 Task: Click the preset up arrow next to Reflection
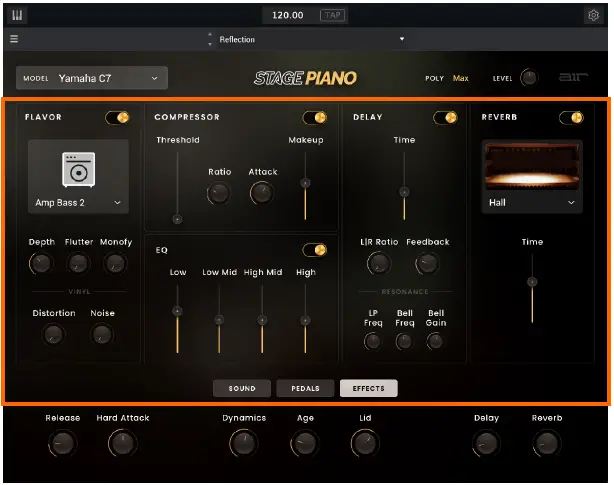(x=210, y=34)
